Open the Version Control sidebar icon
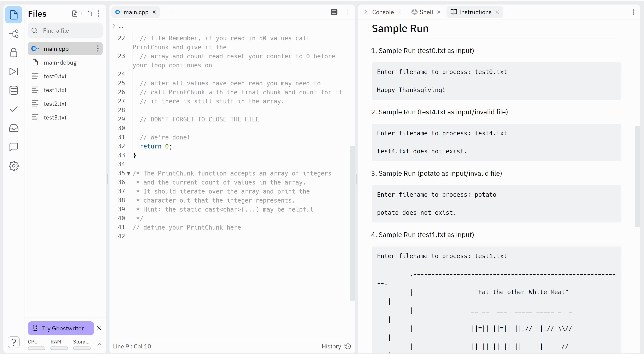Screen dimensions: 644x354 point(14,34)
